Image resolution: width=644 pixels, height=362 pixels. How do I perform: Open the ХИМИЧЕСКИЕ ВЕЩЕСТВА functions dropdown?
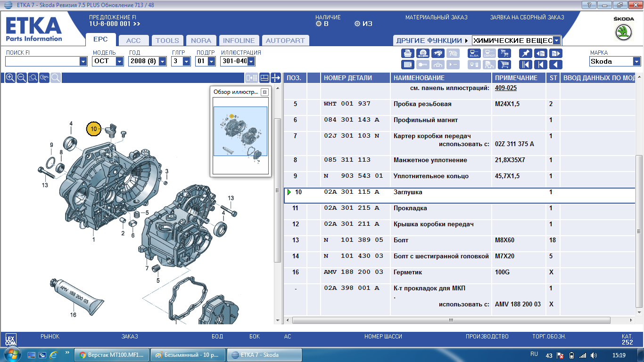[556, 41]
